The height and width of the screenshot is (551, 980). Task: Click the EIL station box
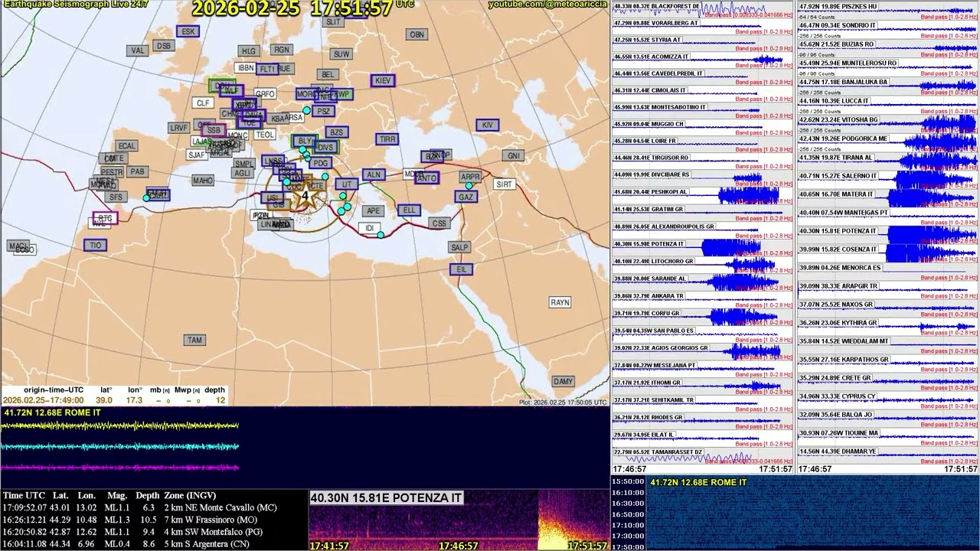click(x=462, y=269)
